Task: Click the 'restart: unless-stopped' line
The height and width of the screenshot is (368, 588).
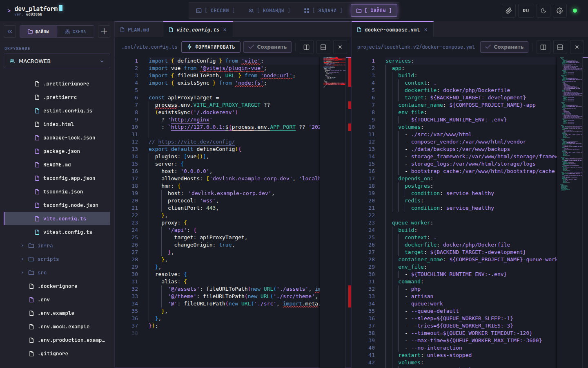Action: [435, 355]
